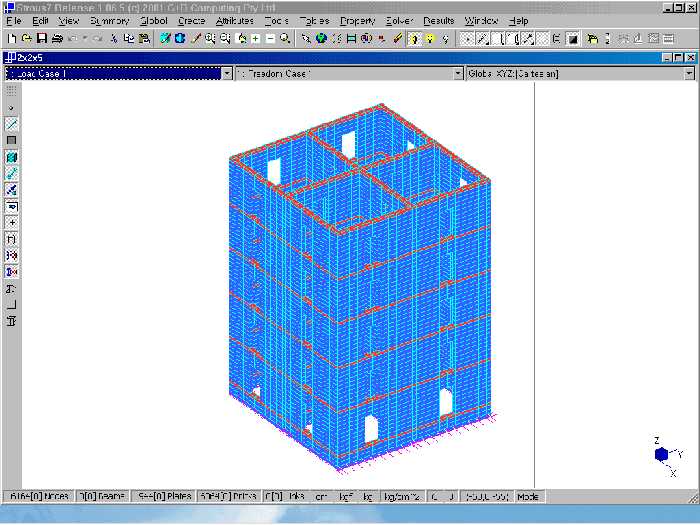Click the globe icon in toolbar

tap(321, 38)
